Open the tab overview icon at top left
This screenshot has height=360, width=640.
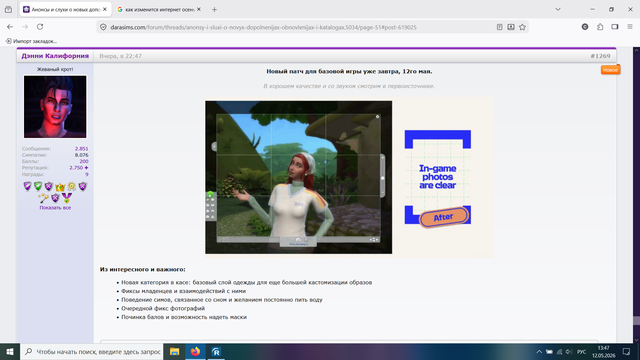click(x=8, y=9)
